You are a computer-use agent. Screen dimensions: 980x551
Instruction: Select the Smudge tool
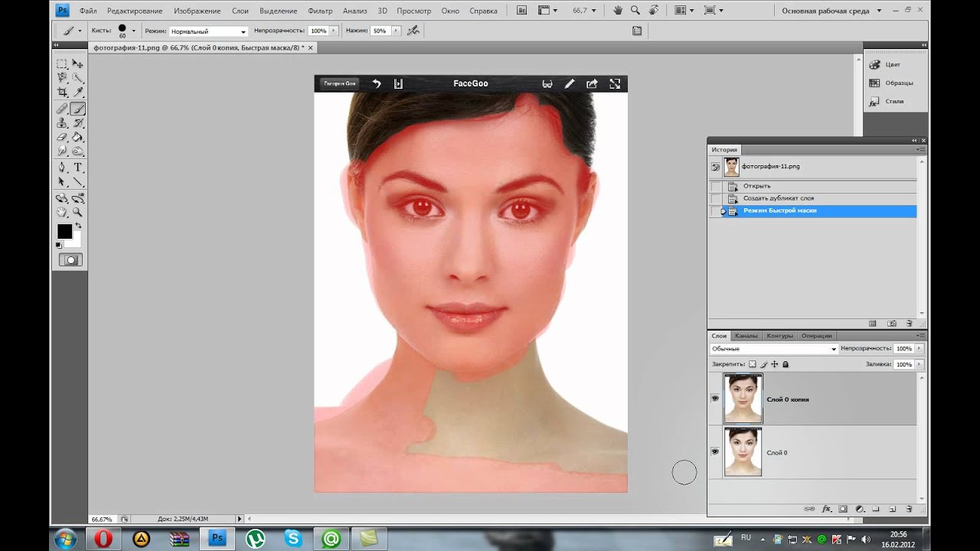(62, 152)
